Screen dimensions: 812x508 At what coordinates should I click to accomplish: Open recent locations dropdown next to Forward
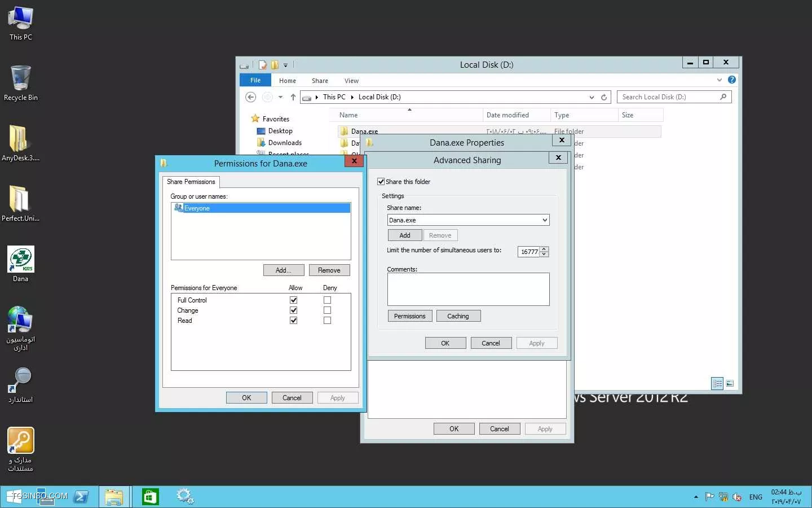pyautogui.click(x=280, y=97)
